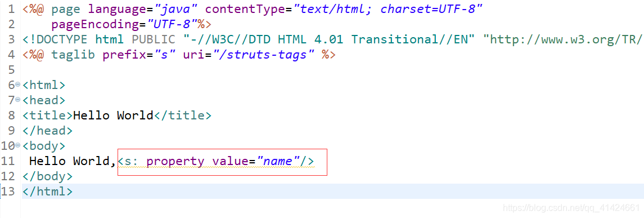The width and height of the screenshot is (644, 218).
Task: Click line number 3 in the gutter
Action: 11,39
